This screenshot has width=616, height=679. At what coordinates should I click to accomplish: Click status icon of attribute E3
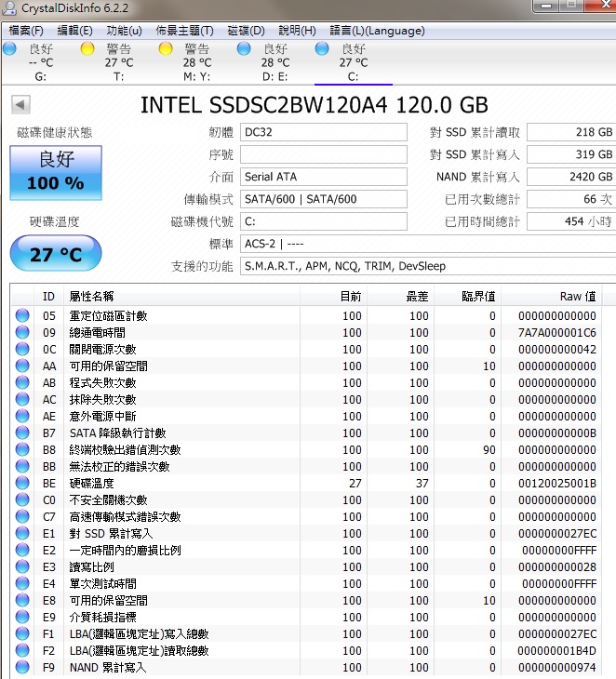coord(22,566)
